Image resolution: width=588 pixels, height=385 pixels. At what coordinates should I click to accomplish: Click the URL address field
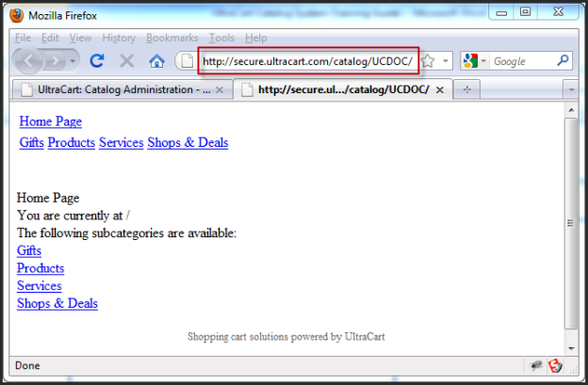[x=308, y=61]
